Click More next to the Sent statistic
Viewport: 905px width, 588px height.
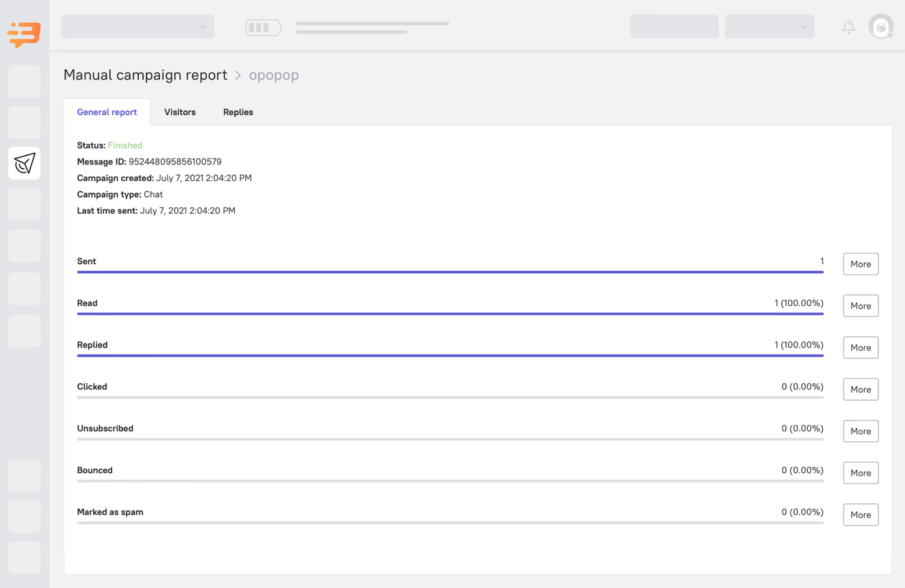[860, 264]
